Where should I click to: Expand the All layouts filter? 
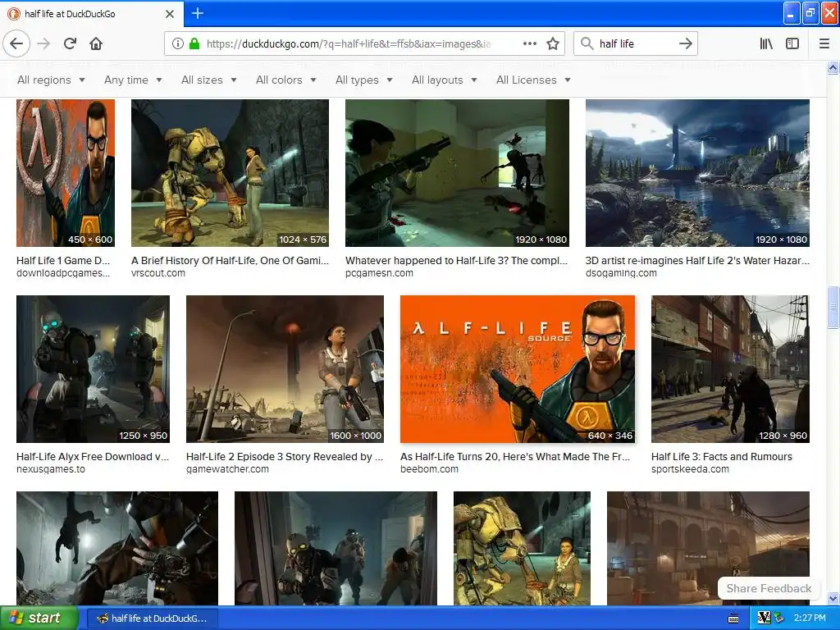(445, 80)
